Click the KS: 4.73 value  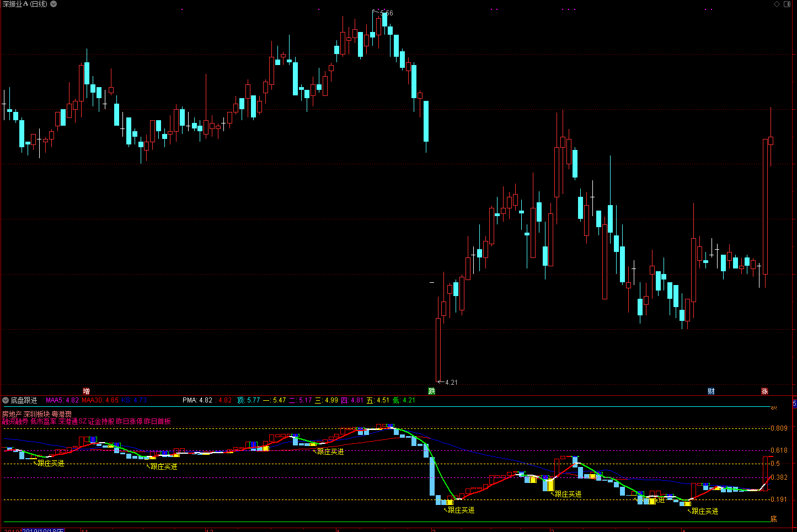pyautogui.click(x=134, y=400)
